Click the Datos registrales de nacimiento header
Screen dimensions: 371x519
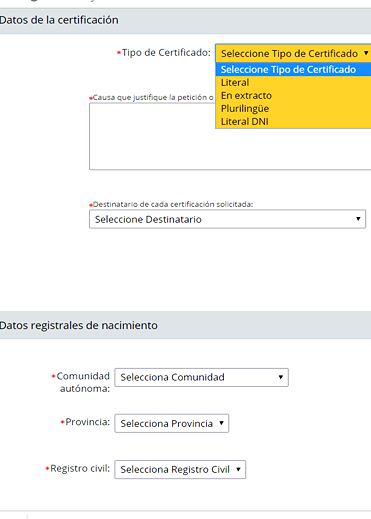point(79,325)
